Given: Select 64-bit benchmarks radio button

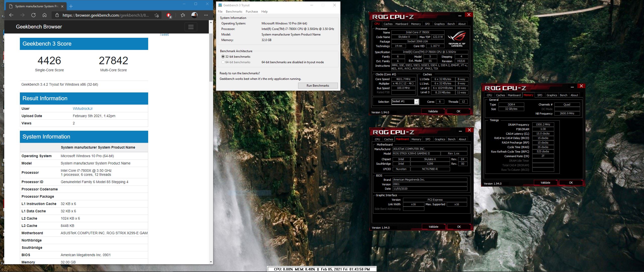Looking at the screenshot, I should tap(223, 62).
